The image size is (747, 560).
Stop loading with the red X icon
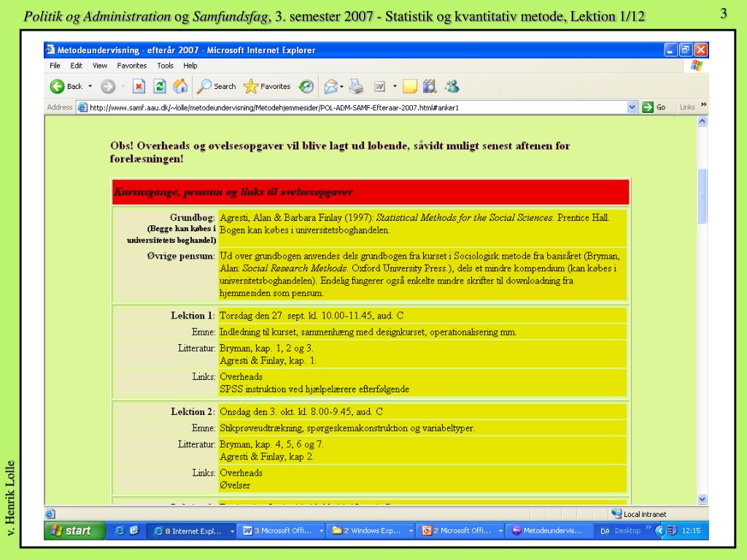(x=139, y=86)
